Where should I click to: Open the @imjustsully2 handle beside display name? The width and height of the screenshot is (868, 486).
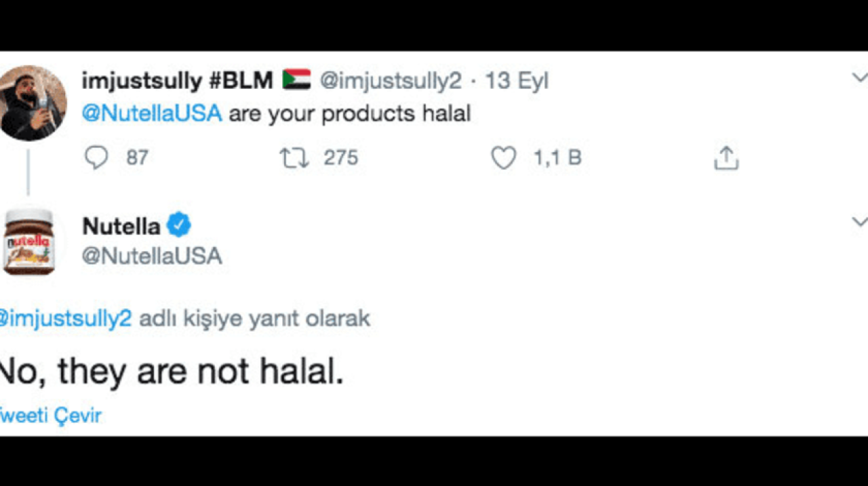pyautogui.click(x=390, y=81)
